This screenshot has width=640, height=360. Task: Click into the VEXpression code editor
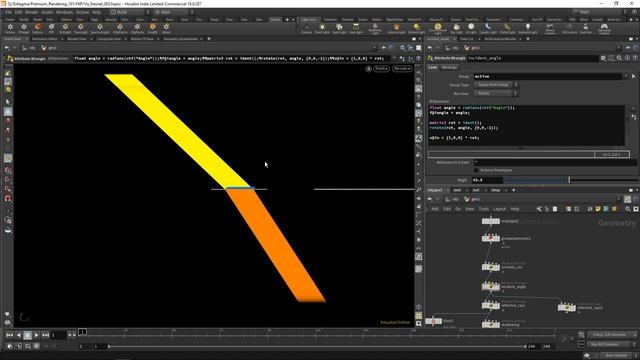(x=527, y=125)
